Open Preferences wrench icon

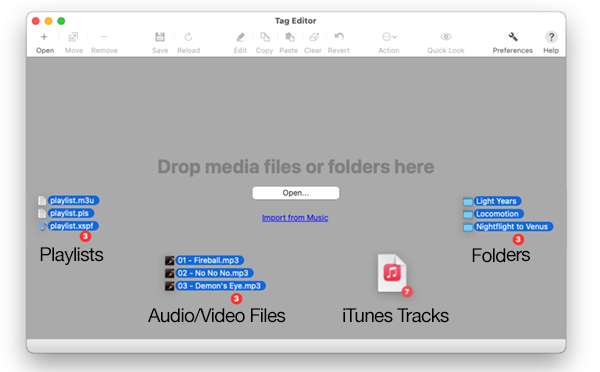pyautogui.click(x=513, y=37)
